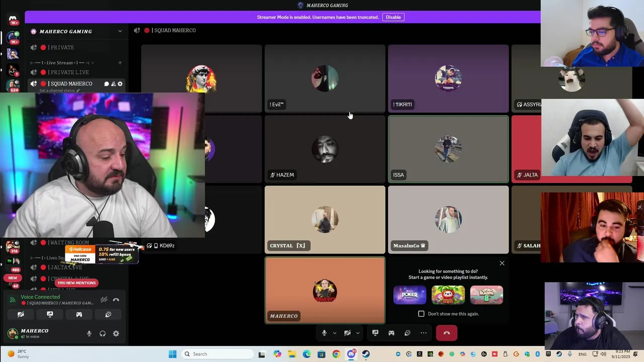Viewport: 644px width, 362px height.
Task: Open user settings gear next to MAHERCO
Action: pos(116,333)
